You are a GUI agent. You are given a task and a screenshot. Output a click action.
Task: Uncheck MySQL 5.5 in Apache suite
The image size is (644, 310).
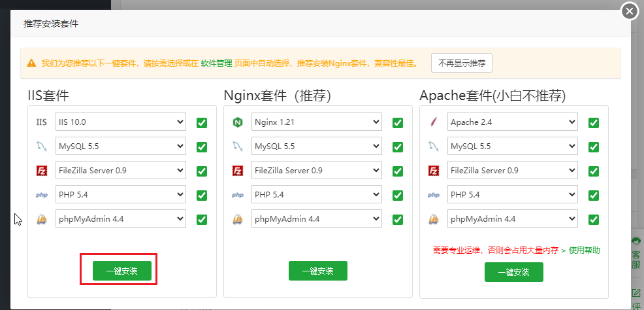coord(594,146)
